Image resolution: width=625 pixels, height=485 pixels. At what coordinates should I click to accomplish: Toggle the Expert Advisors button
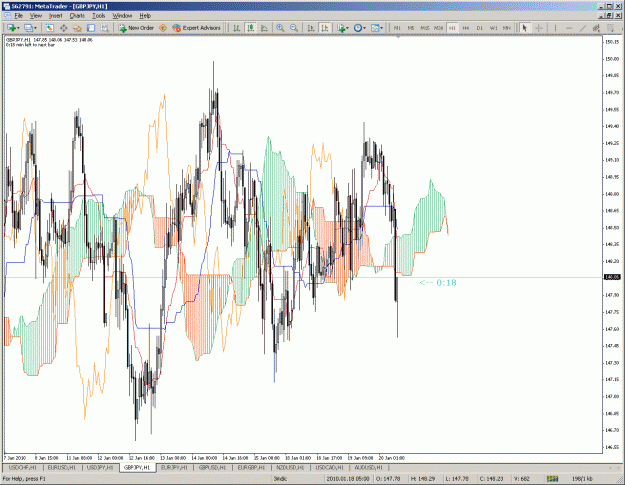tap(196, 28)
